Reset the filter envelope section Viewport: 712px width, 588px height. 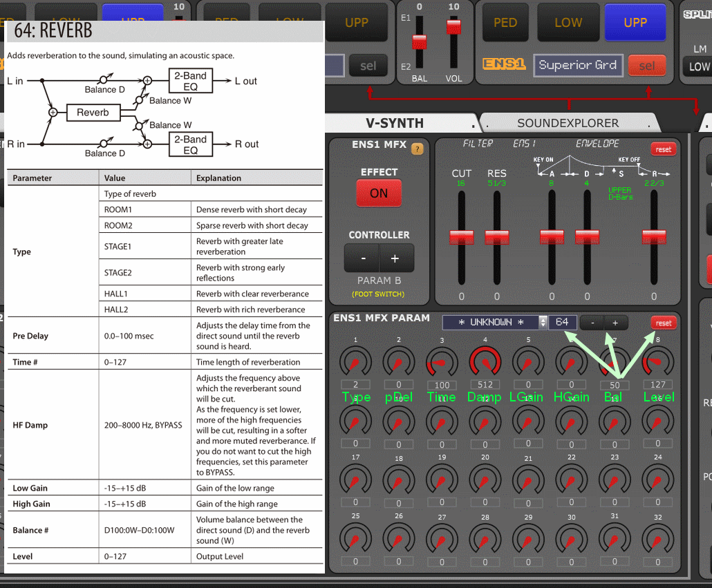[x=663, y=149]
